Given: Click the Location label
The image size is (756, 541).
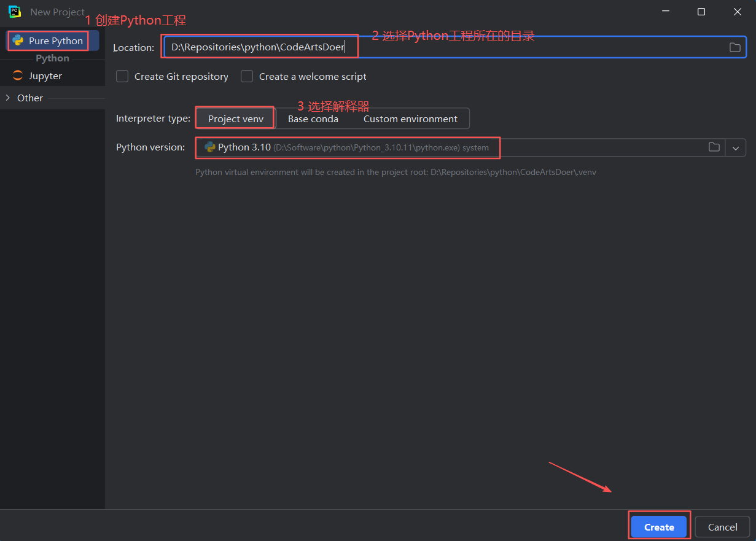Looking at the screenshot, I should 133,47.
